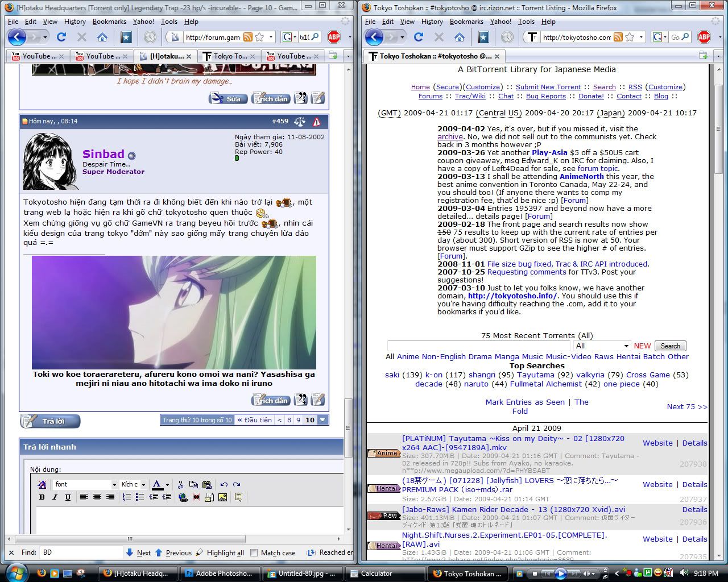
Task: Switch to the Tokyo To... tab in left window
Action: (x=229, y=56)
